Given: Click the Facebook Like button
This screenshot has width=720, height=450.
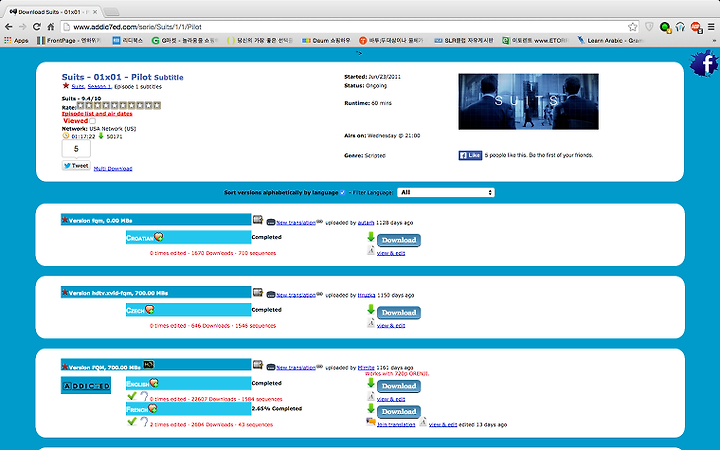Looking at the screenshot, I should pyautogui.click(x=470, y=155).
